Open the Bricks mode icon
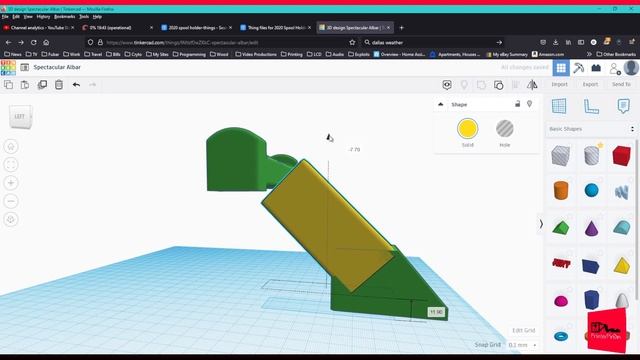 (x=596, y=68)
